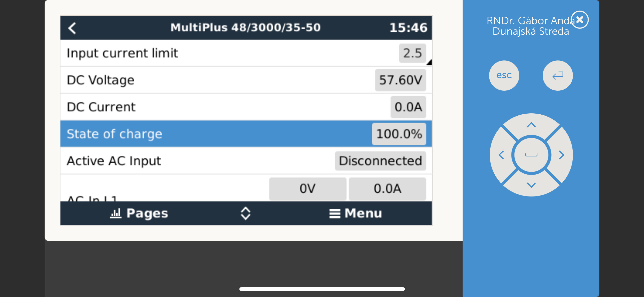Image resolution: width=644 pixels, height=297 pixels.
Task: Open the Pages view
Action: coord(139,213)
